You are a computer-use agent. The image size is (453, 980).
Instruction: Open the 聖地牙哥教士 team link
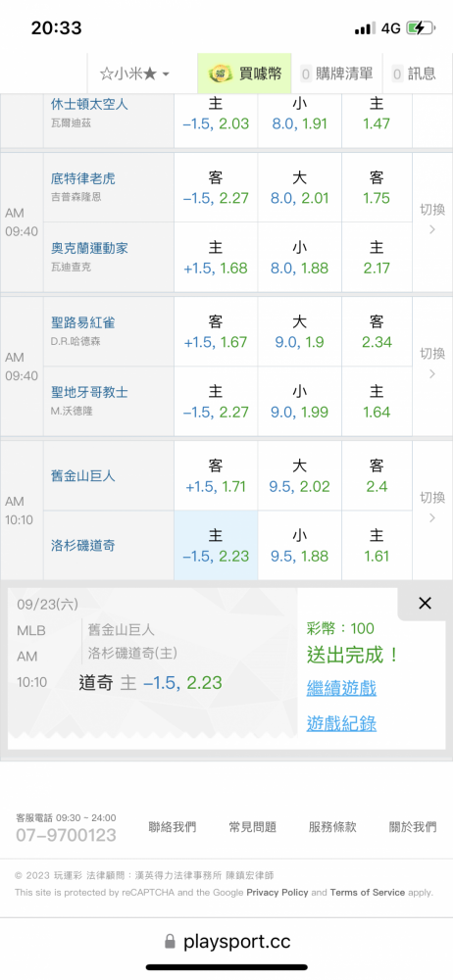[x=89, y=393]
